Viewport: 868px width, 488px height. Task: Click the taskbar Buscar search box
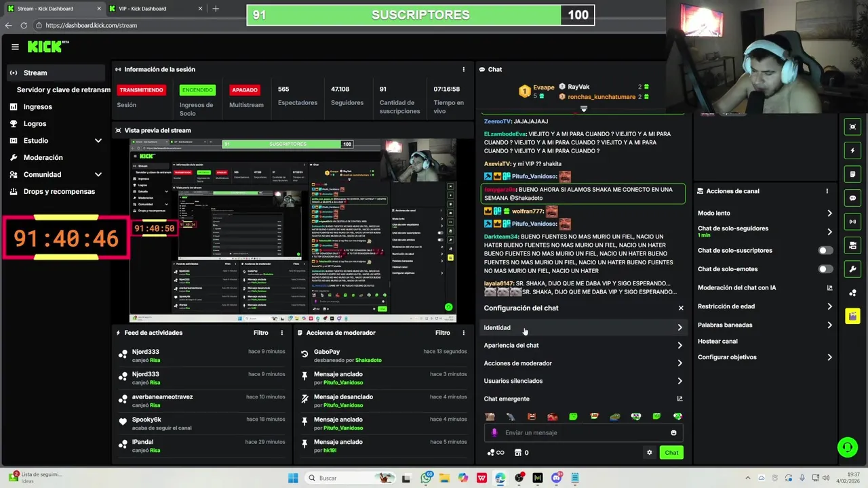point(350,478)
